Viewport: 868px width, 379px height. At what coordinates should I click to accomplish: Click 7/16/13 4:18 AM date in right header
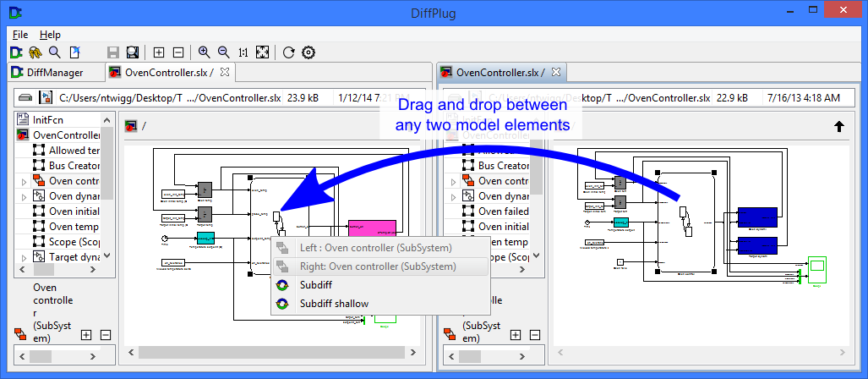[804, 97]
